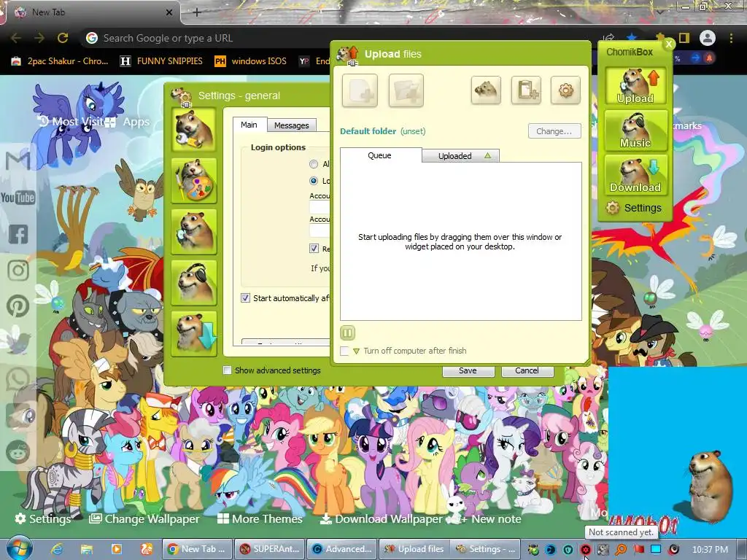This screenshot has height=560, width=747.
Task: Expand the Turn off computer options arrow
Action: [x=356, y=351]
